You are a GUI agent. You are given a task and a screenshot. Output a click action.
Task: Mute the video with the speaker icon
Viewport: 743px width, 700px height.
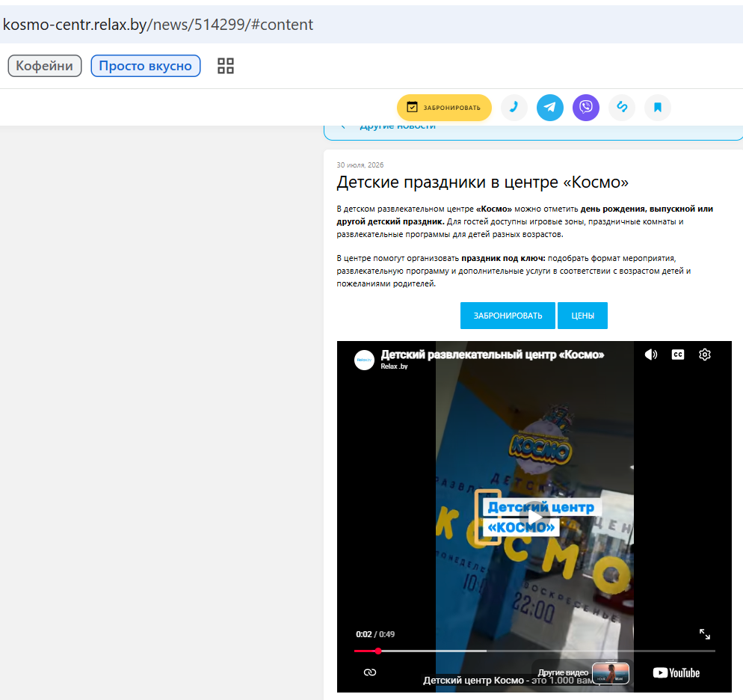click(x=651, y=354)
